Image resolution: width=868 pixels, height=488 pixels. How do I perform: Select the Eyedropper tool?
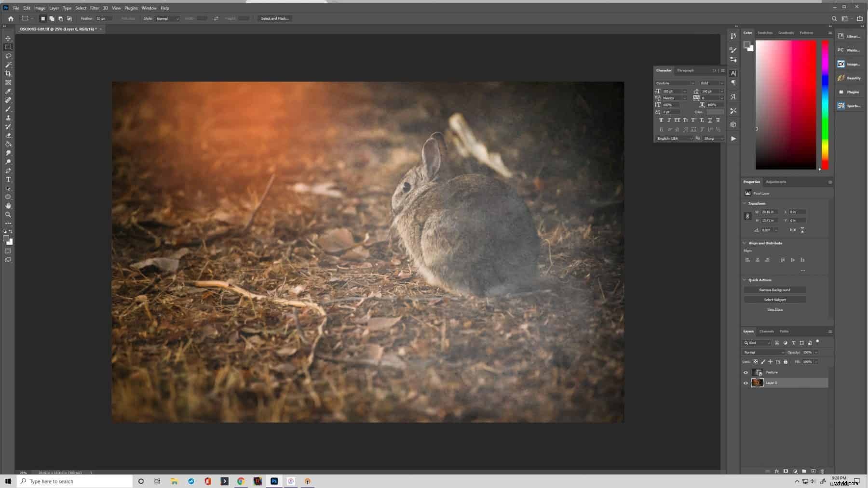click(8, 91)
